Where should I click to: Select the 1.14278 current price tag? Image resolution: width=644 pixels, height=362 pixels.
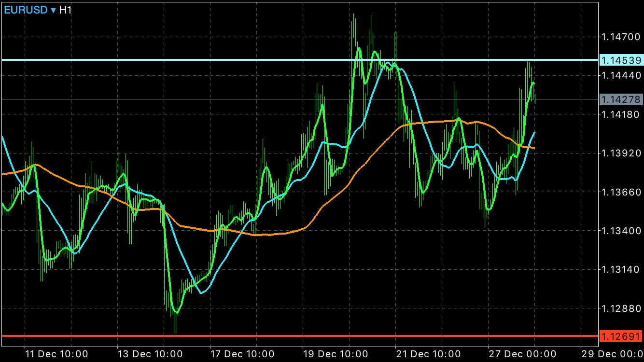(x=621, y=99)
